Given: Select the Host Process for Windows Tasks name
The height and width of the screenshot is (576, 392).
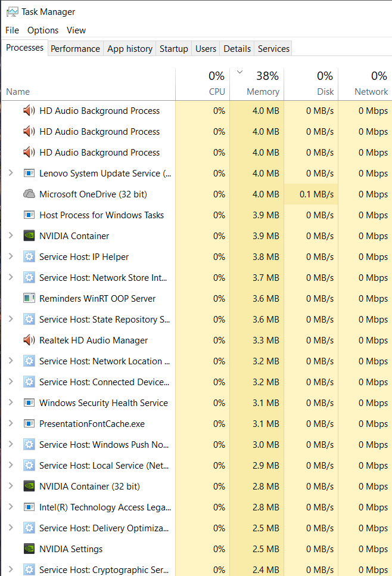Looking at the screenshot, I should click(x=102, y=215).
